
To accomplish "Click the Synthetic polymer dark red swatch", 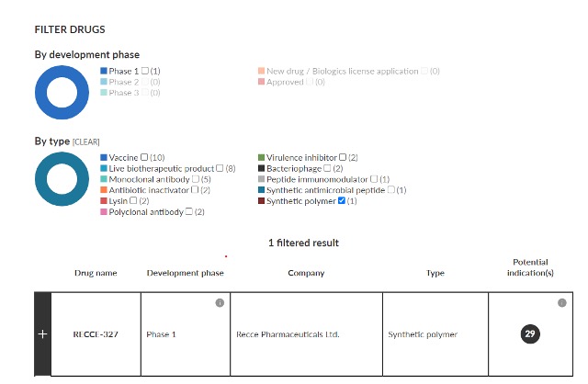I will click(x=262, y=201).
